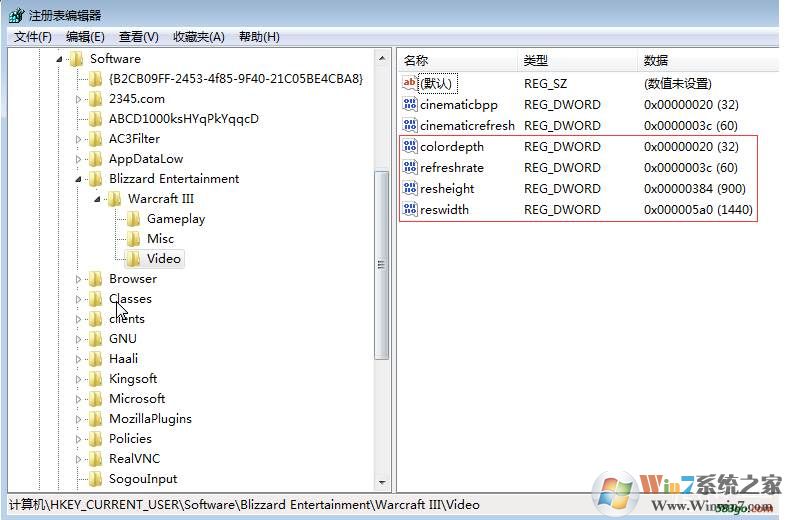Click the cinematicbpp DWORD icon

[410, 104]
